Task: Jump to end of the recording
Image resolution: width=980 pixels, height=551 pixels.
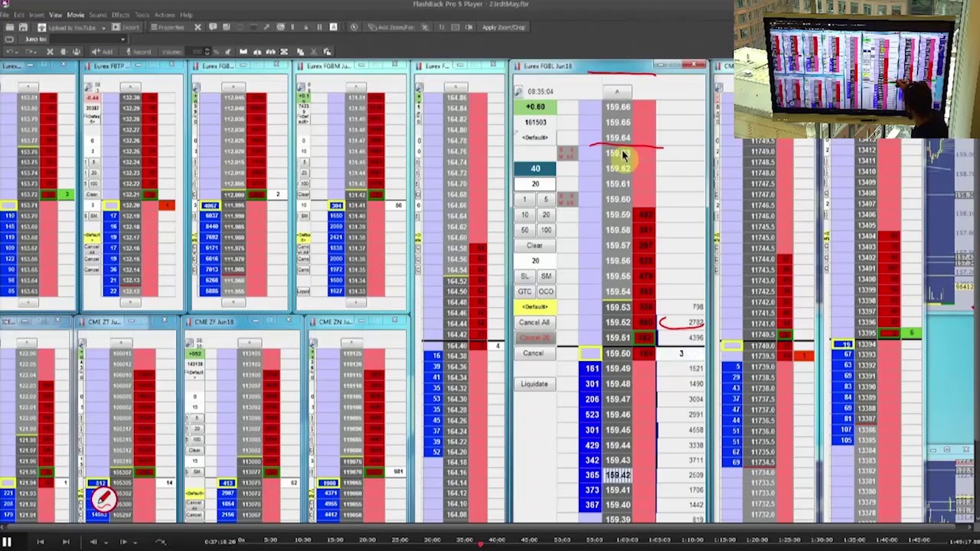Action: coord(66,542)
